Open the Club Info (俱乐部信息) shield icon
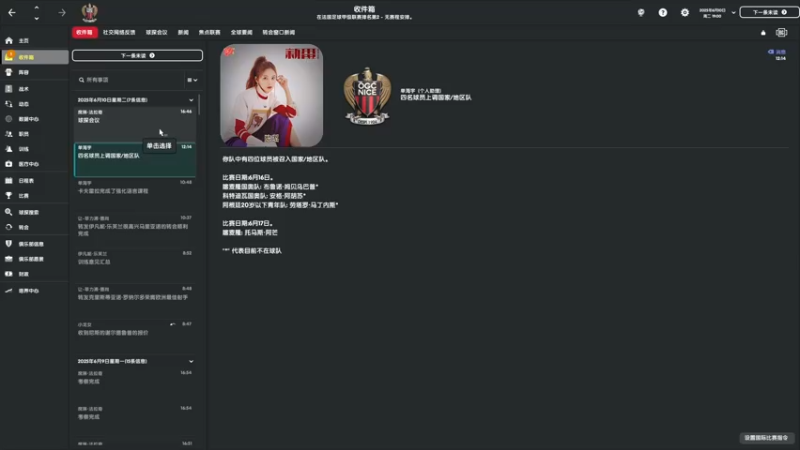The height and width of the screenshot is (450, 800). (9, 244)
